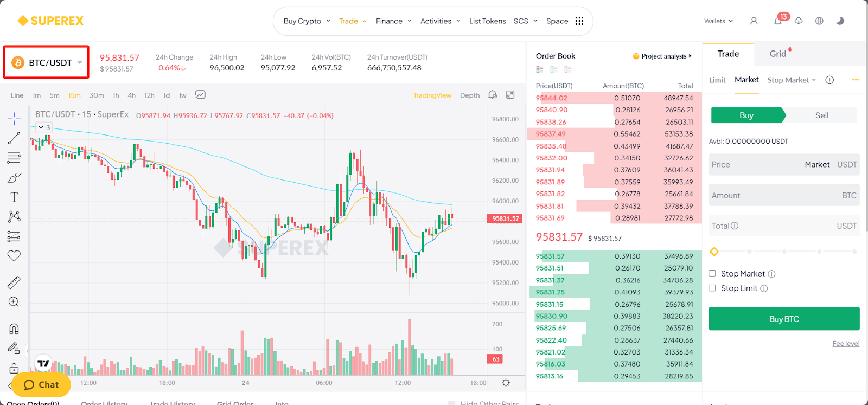This screenshot has height=405, width=868.
Task: Open the user profile icon
Action: (x=754, y=21)
